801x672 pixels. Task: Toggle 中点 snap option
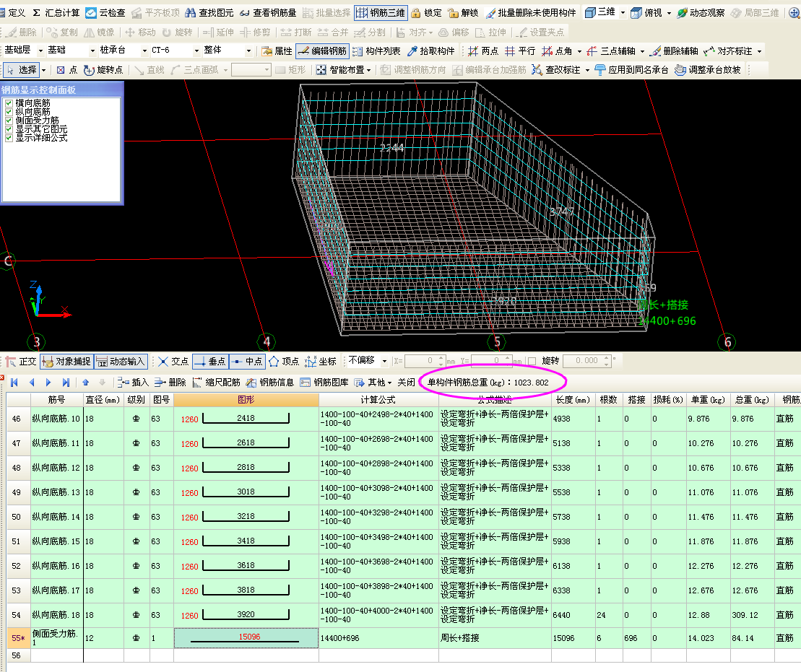[x=247, y=362]
